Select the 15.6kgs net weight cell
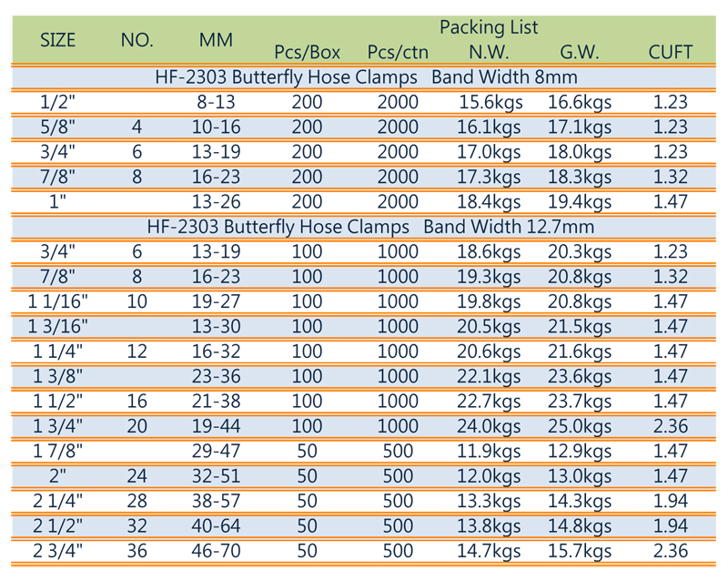The width and height of the screenshot is (728, 581). [490, 102]
